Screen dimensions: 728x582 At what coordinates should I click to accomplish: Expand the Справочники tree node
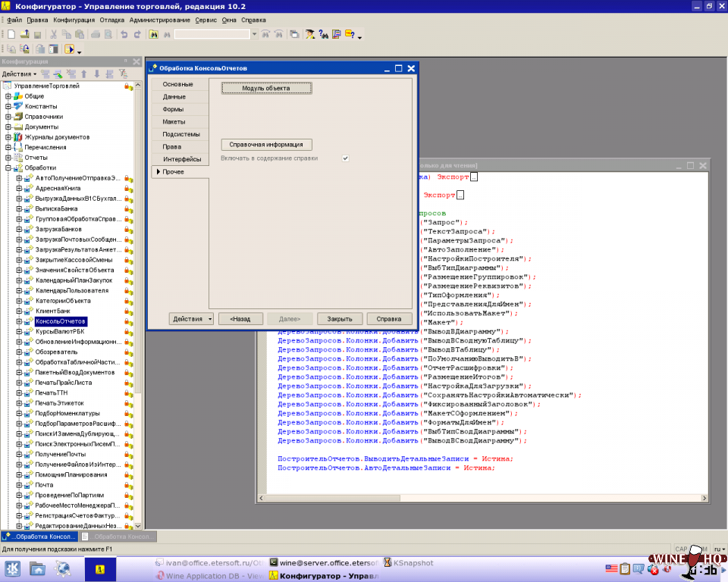click(x=8, y=117)
